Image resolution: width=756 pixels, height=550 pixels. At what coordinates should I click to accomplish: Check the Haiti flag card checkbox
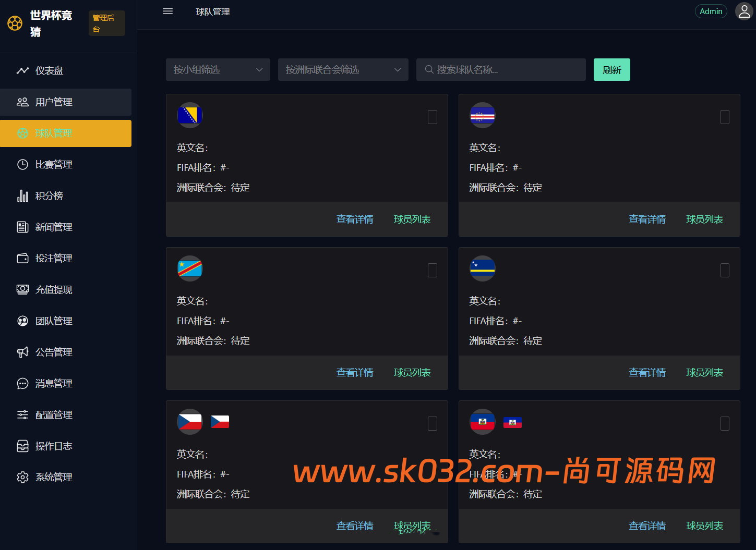(725, 423)
